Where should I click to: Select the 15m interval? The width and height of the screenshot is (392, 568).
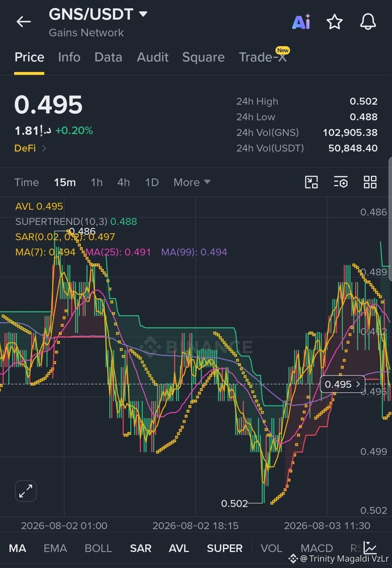click(65, 182)
